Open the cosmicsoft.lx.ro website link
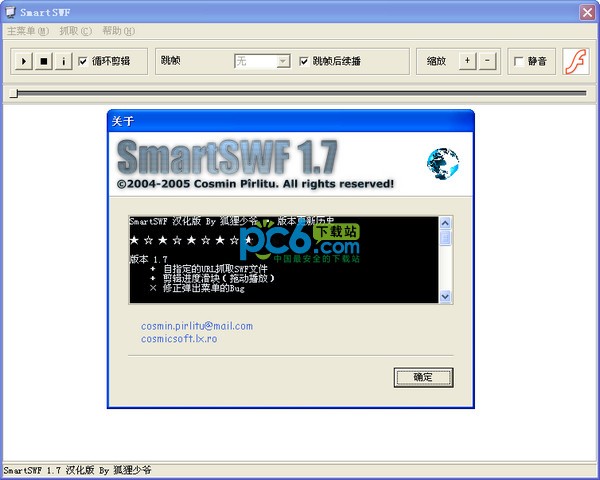 click(179, 339)
